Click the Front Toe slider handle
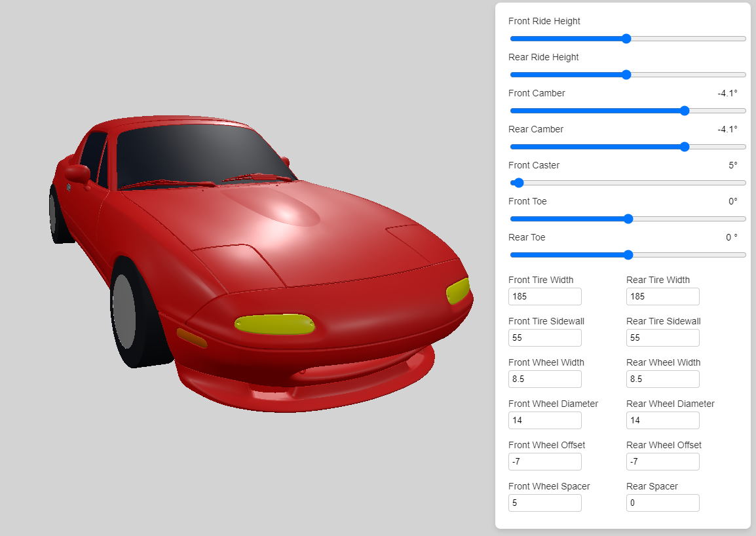756x536 pixels. (x=628, y=219)
